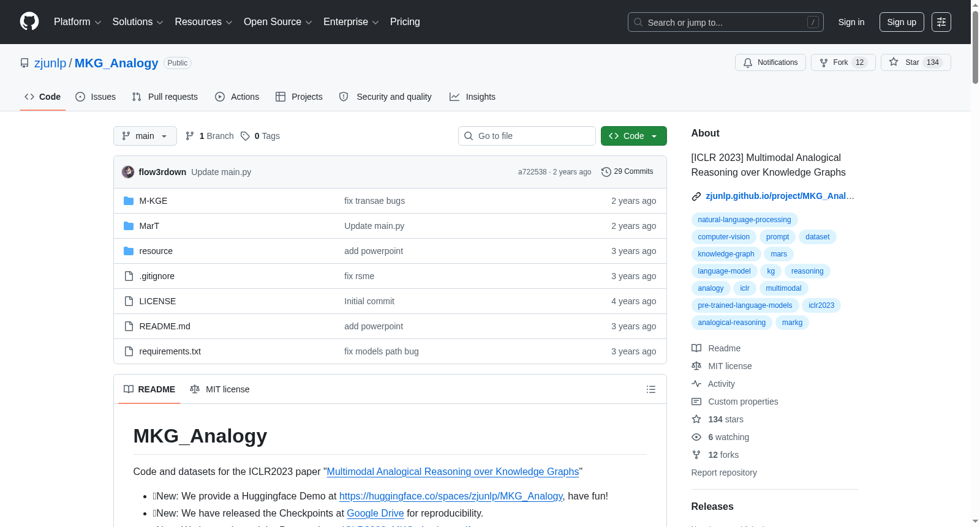Click the Custom properties icon

(696, 402)
